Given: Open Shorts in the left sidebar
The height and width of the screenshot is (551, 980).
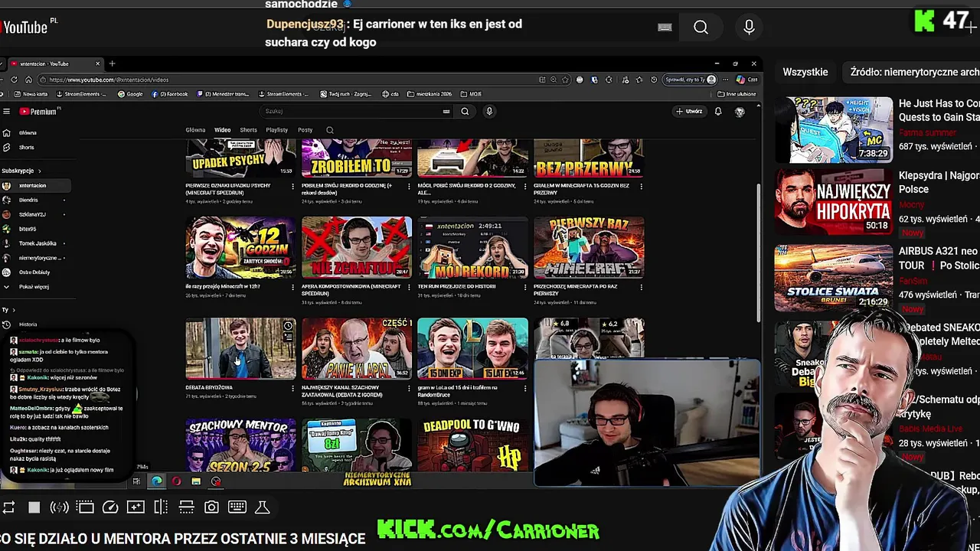Looking at the screenshot, I should pos(27,147).
